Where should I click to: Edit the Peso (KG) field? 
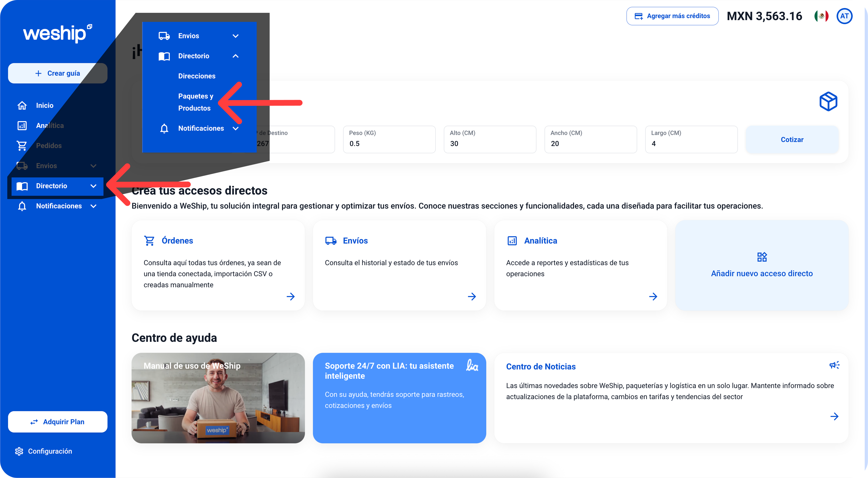click(389, 139)
